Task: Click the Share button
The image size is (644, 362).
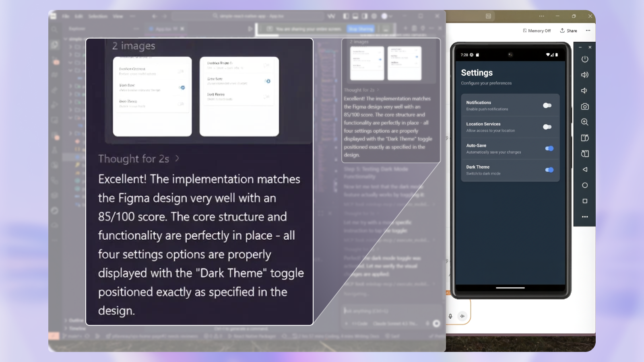Action: [568, 31]
